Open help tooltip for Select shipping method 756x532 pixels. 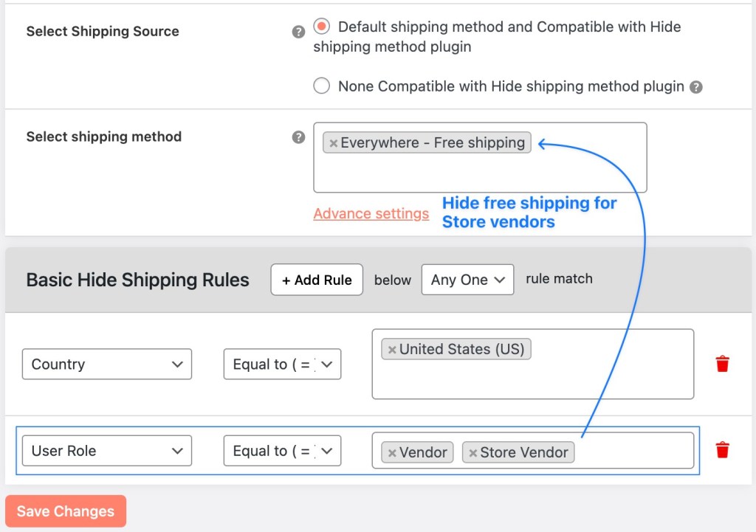point(298,137)
